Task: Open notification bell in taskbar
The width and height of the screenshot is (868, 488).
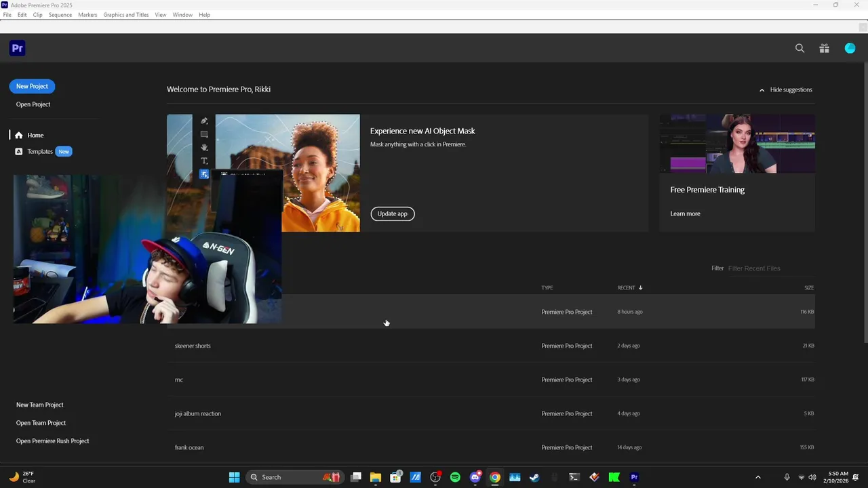Action: (856, 477)
